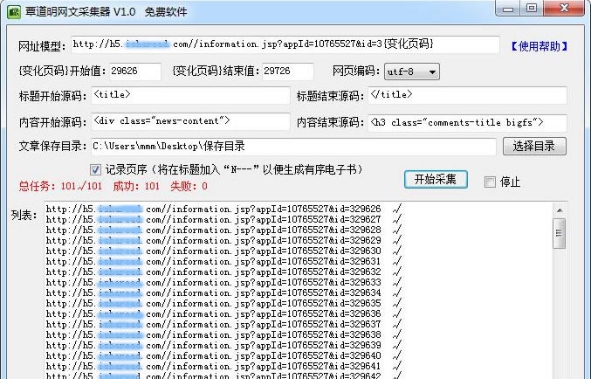592x379 pixels.
Task: Minimize the 网文采集器 window
Action: click(508, 8)
